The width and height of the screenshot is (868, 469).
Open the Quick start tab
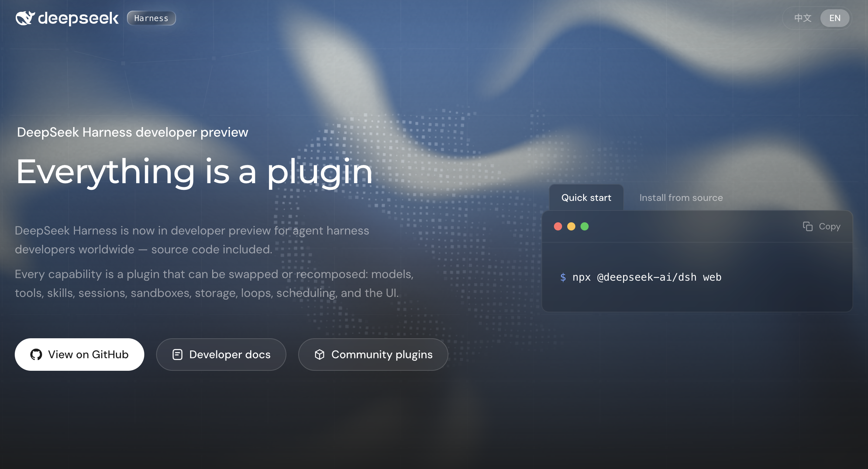586,198
